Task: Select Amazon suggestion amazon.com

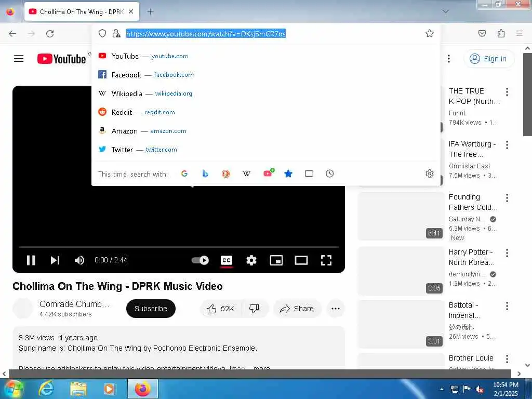Action: [266, 130]
